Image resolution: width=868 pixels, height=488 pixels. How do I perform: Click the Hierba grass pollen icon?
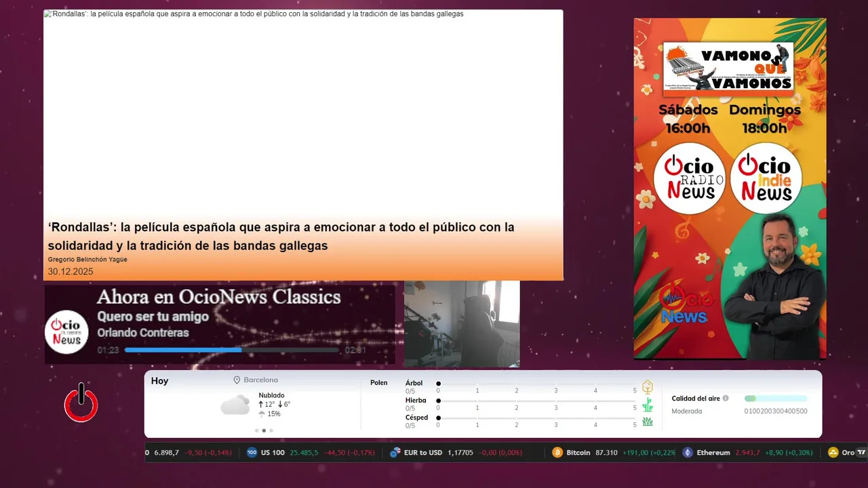648,405
